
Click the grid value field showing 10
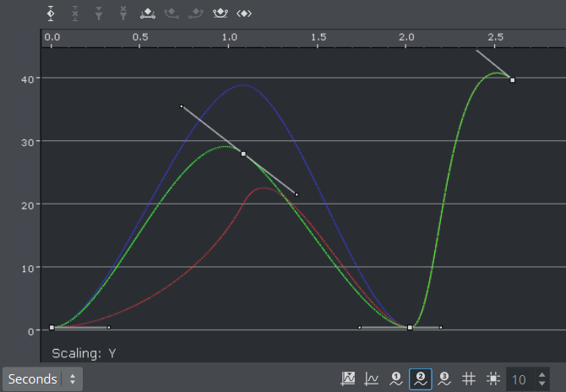[x=520, y=379]
